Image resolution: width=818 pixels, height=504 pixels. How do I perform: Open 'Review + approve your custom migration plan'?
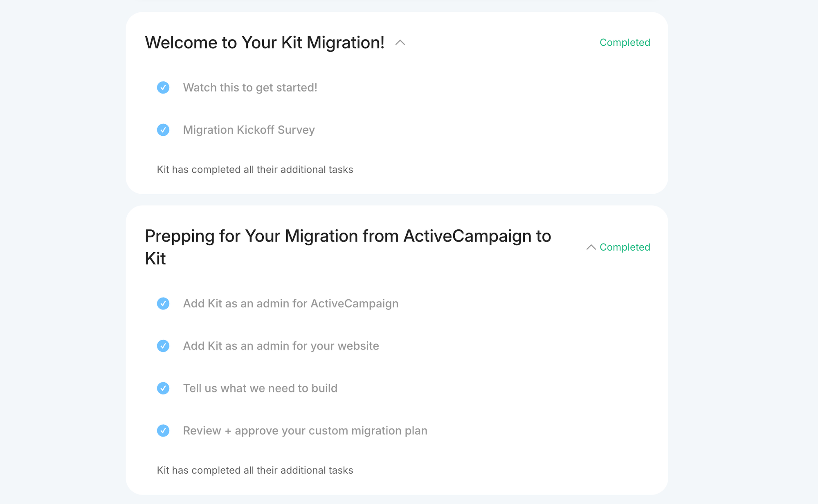305,431
